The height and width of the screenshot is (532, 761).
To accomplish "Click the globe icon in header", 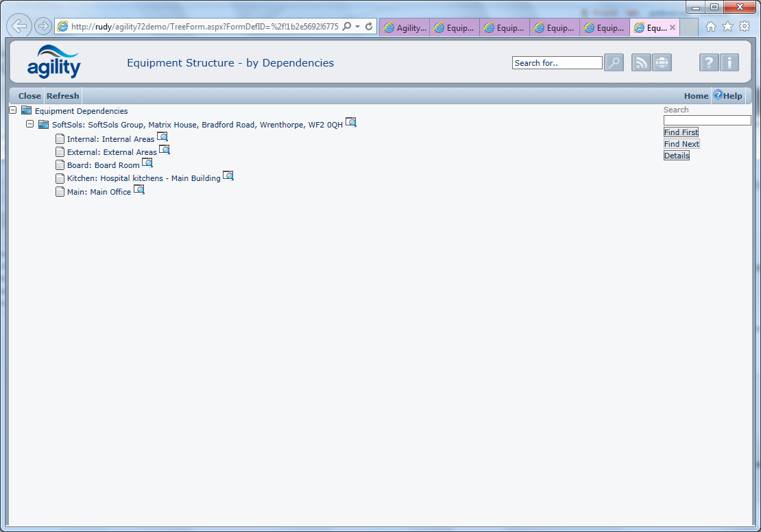I will (662, 63).
